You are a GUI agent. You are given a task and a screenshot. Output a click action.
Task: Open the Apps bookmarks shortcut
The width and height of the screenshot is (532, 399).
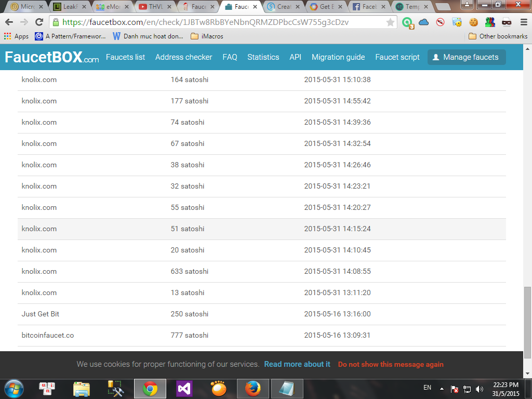point(16,36)
